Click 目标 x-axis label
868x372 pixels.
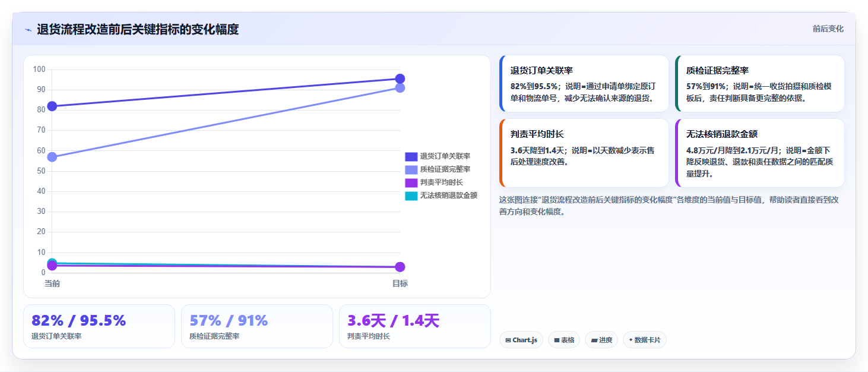(x=400, y=284)
